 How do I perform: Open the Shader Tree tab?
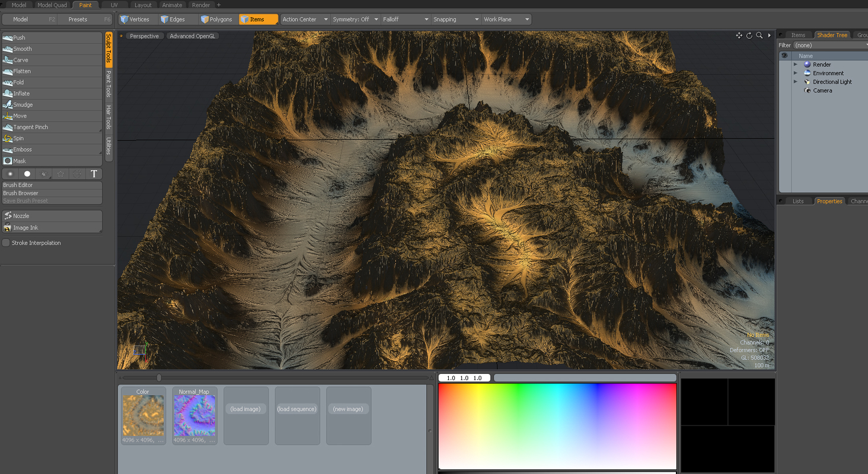[x=832, y=34]
